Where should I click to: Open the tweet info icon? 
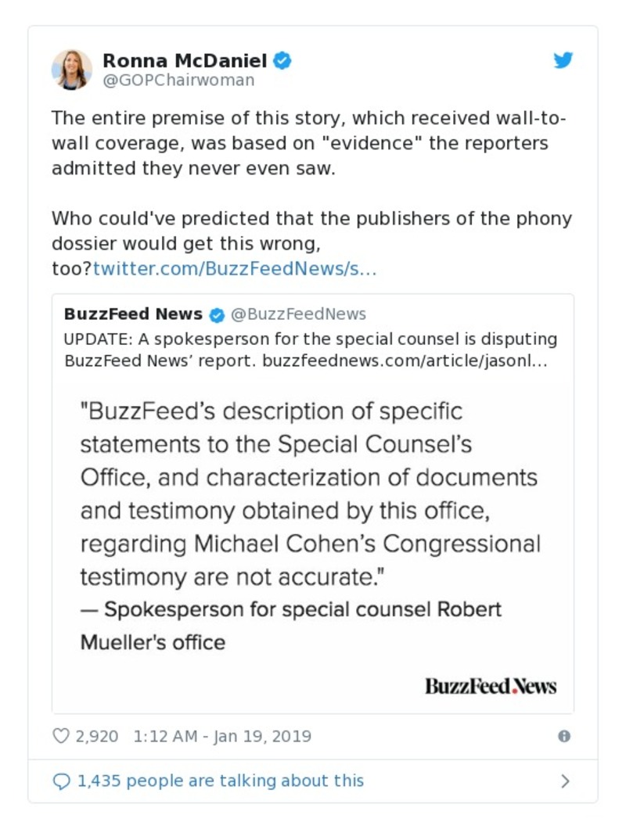[564, 736]
